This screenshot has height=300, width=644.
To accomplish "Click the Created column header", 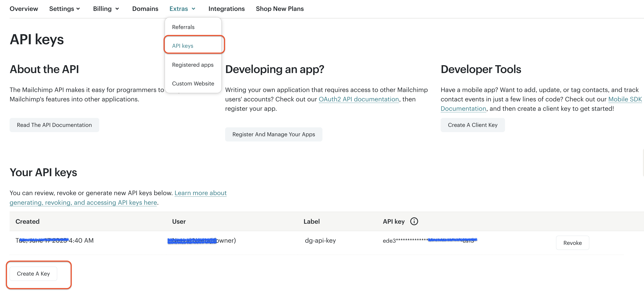I will (x=27, y=222).
